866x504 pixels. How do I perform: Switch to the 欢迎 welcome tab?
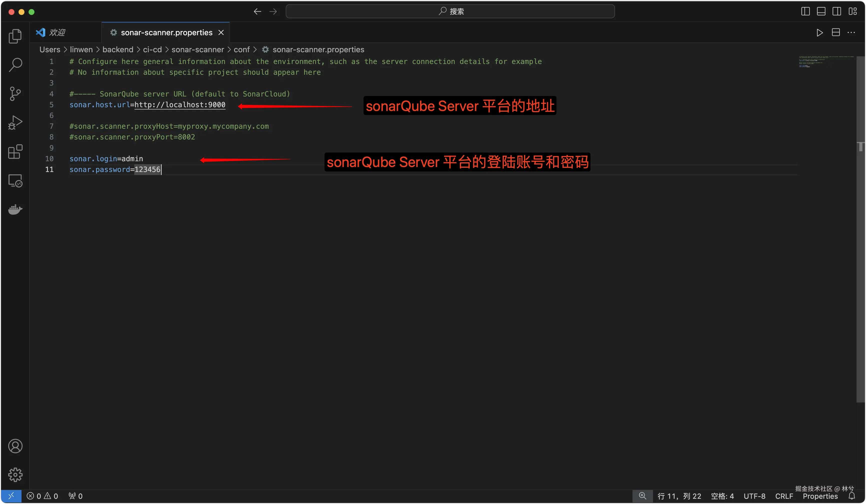click(57, 33)
